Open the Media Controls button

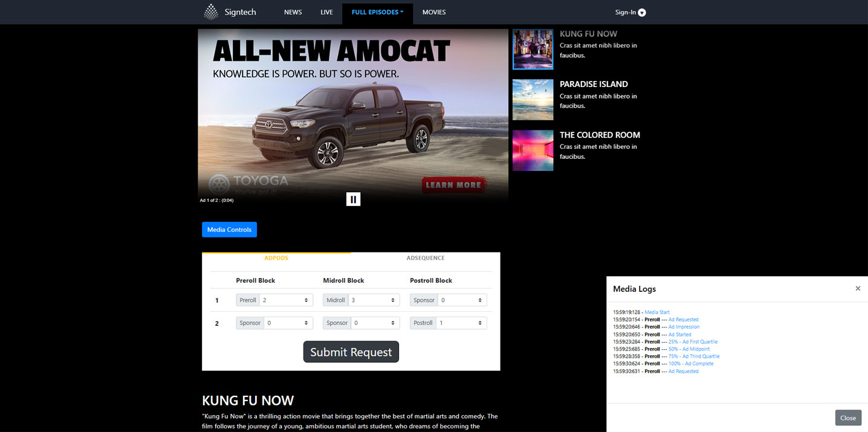[x=229, y=230]
